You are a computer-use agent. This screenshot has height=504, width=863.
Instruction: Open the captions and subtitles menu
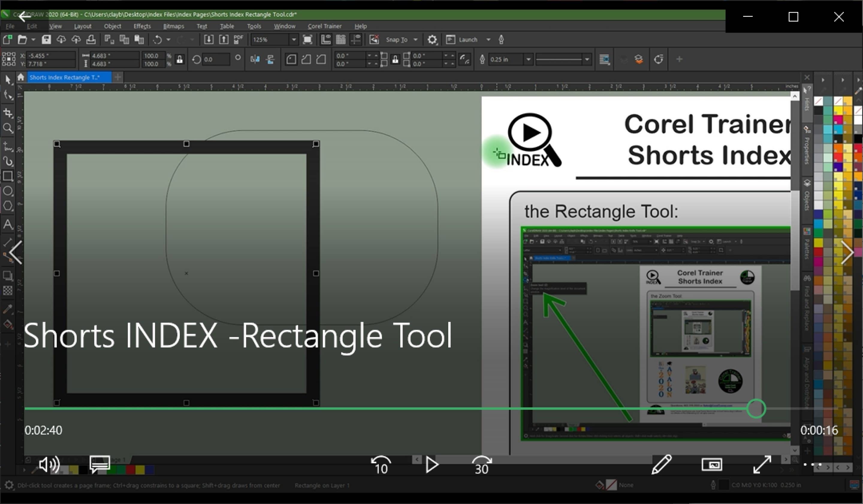(x=100, y=465)
